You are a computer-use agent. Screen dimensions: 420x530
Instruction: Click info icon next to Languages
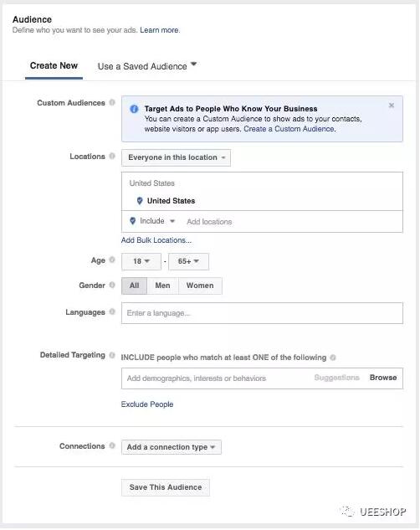tap(112, 311)
